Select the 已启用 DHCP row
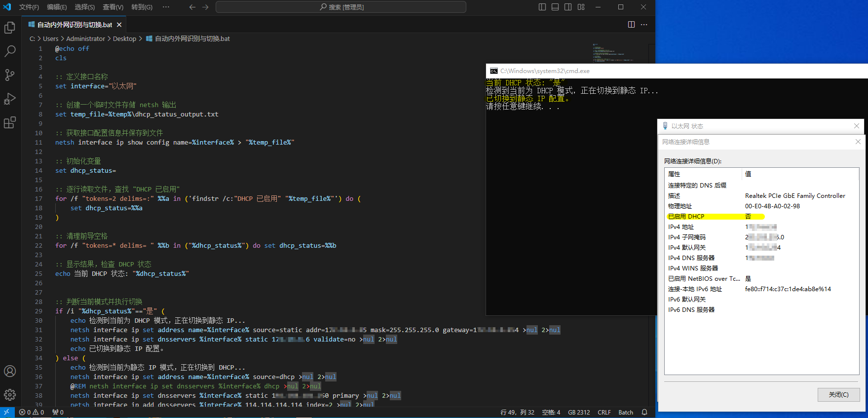The height and width of the screenshot is (418, 868). [761, 216]
